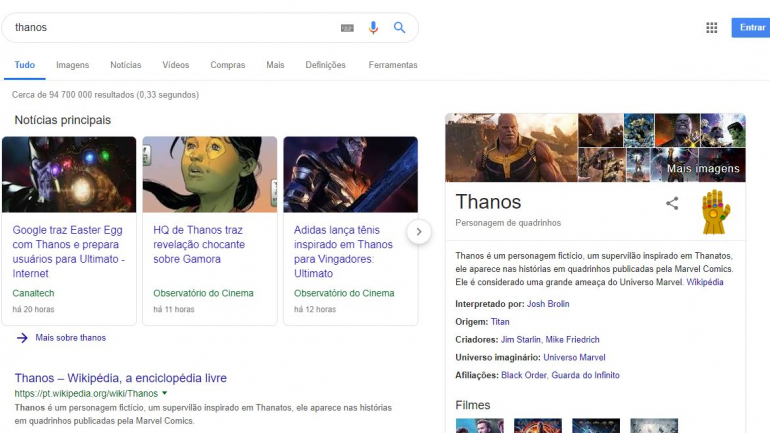Click the results count text 94 700 000
The image size is (770, 433).
coord(105,95)
